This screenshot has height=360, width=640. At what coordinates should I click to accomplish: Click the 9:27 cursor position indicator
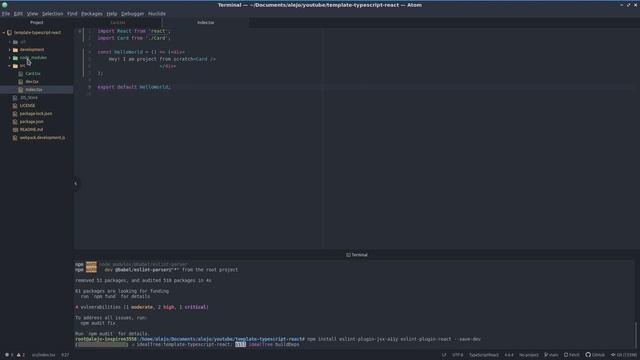point(65,355)
